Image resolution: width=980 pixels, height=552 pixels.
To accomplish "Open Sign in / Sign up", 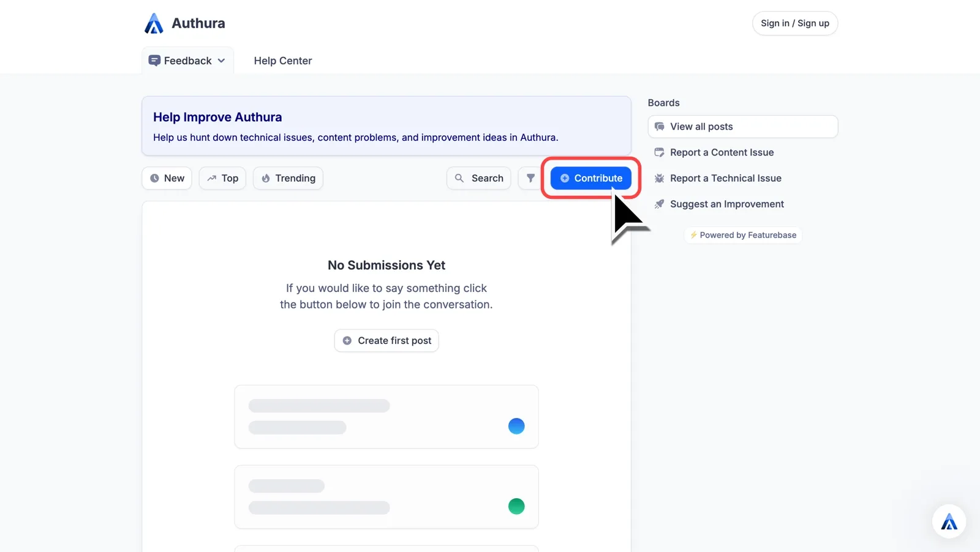I will [x=795, y=23].
